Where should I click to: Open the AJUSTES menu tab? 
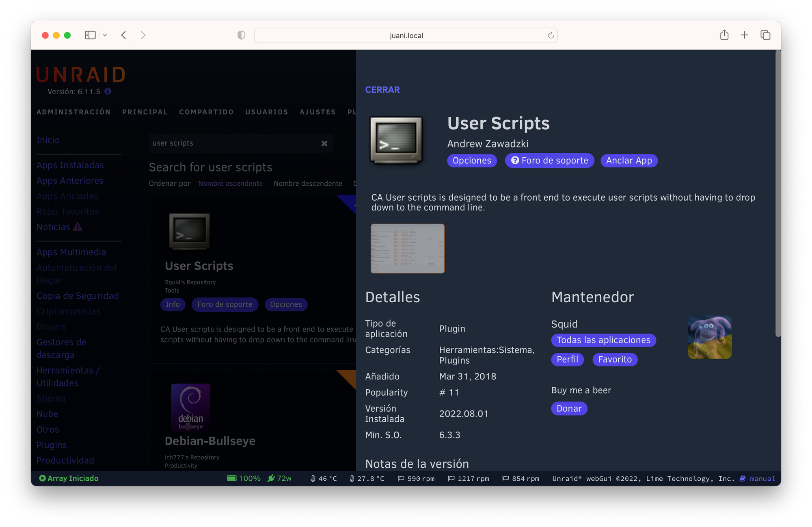click(317, 112)
